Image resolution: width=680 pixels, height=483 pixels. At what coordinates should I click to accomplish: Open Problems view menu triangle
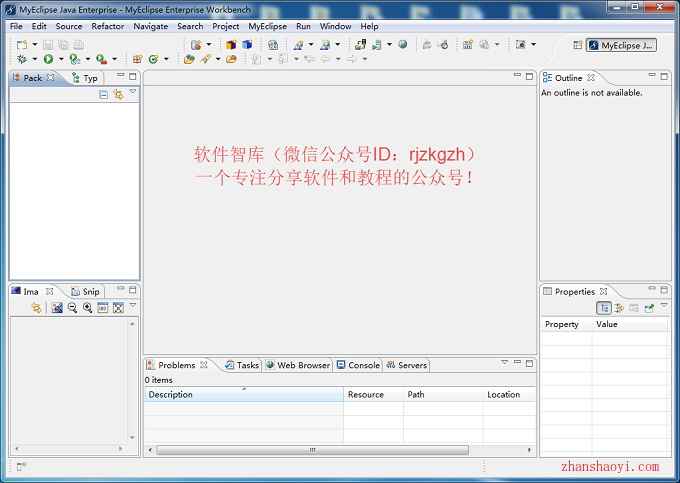(x=504, y=362)
